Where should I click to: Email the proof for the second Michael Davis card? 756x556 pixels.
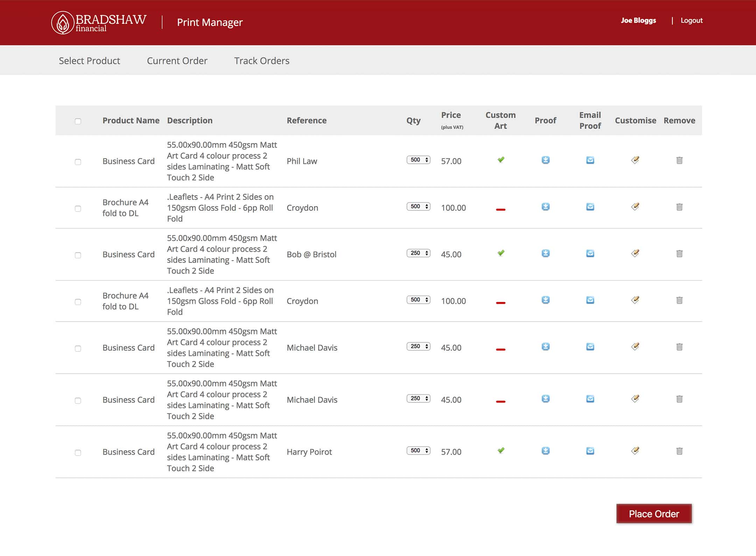(590, 399)
